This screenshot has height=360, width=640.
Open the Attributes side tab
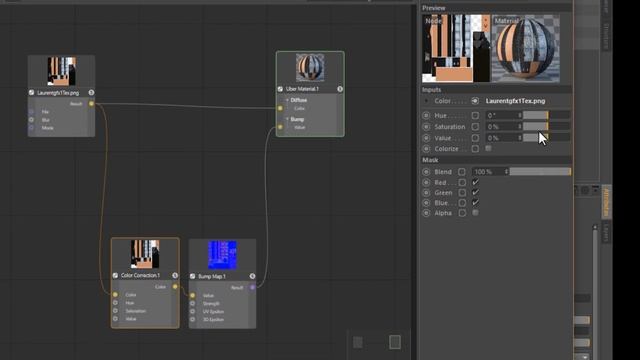coord(606,202)
